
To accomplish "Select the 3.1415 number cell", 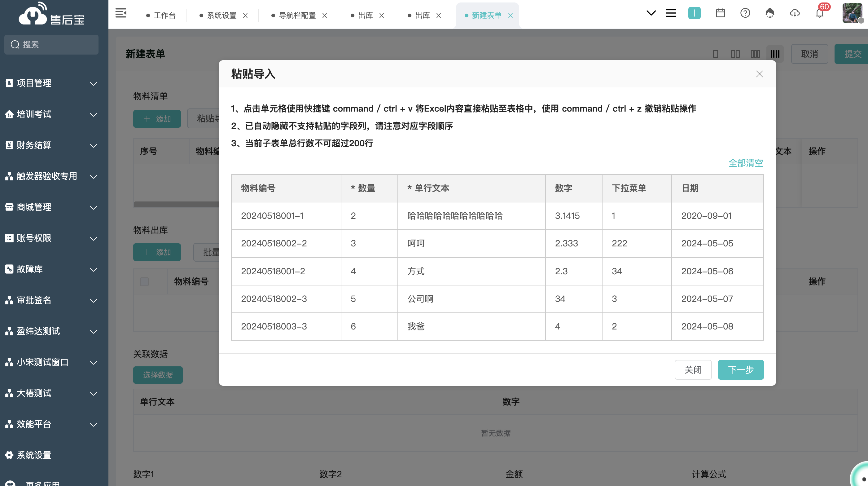I will coord(573,216).
